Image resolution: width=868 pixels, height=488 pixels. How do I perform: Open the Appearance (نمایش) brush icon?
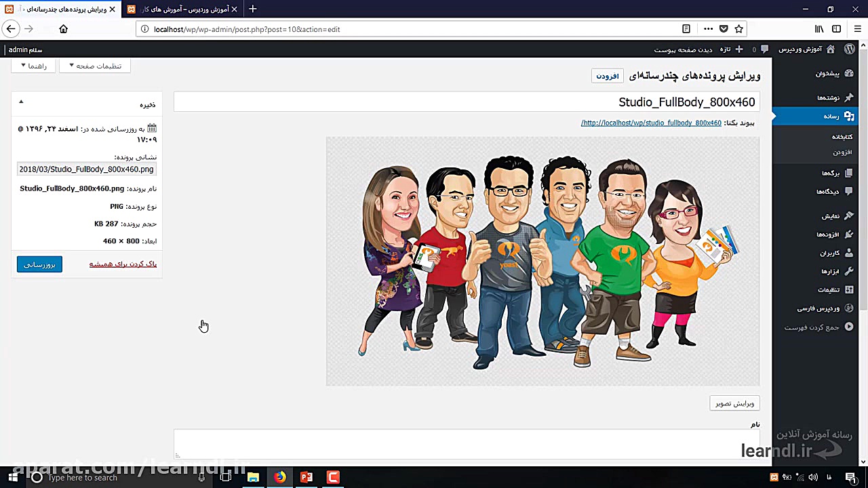(849, 216)
